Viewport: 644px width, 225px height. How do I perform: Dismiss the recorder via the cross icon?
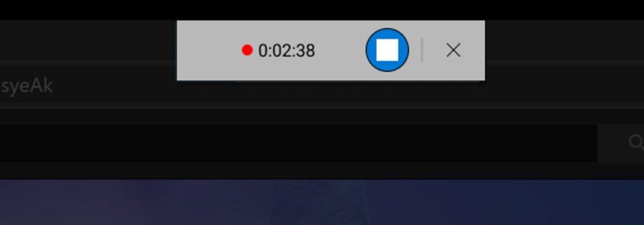click(453, 50)
